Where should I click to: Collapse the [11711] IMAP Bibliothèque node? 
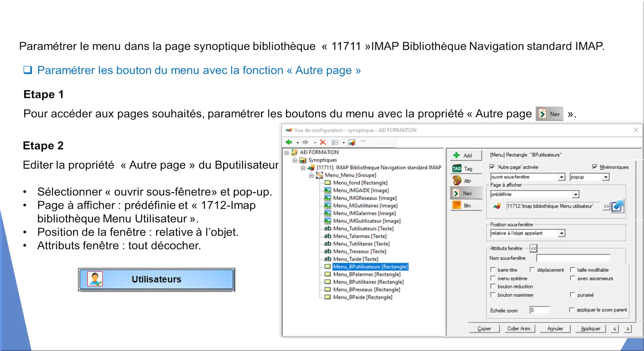[303, 168]
